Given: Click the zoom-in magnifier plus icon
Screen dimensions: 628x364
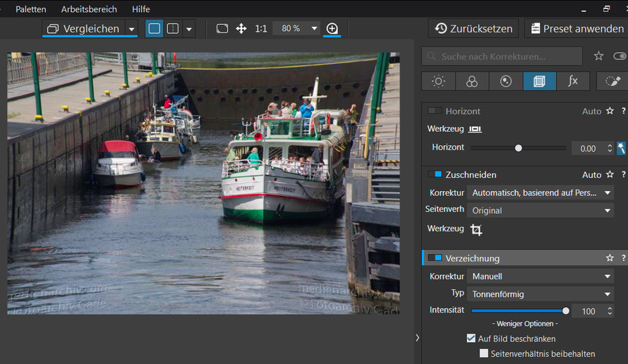Looking at the screenshot, I should (x=332, y=28).
